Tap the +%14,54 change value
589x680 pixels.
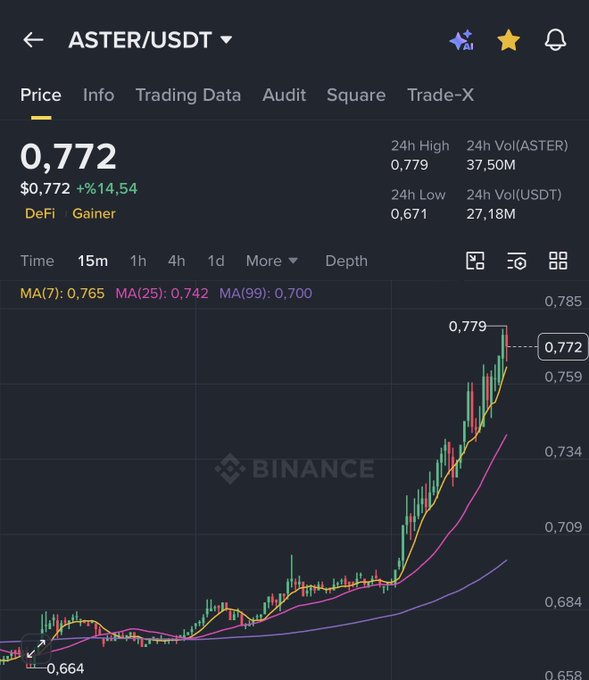[x=107, y=189]
